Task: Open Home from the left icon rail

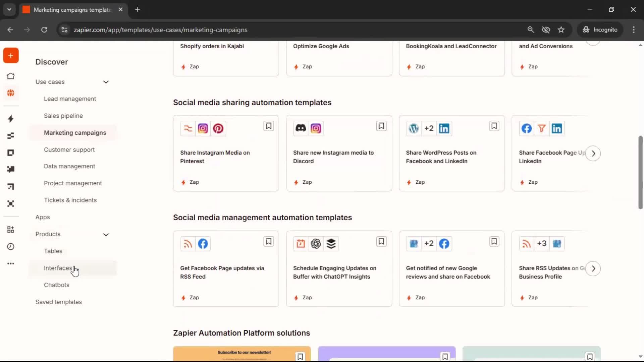Action: click(11, 76)
